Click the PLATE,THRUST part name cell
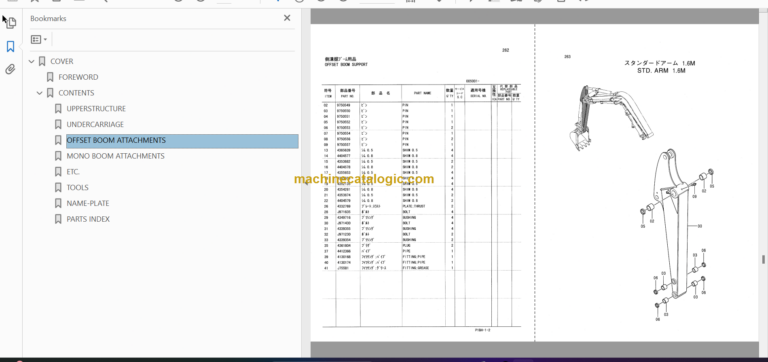This screenshot has height=362, width=768. (x=413, y=206)
